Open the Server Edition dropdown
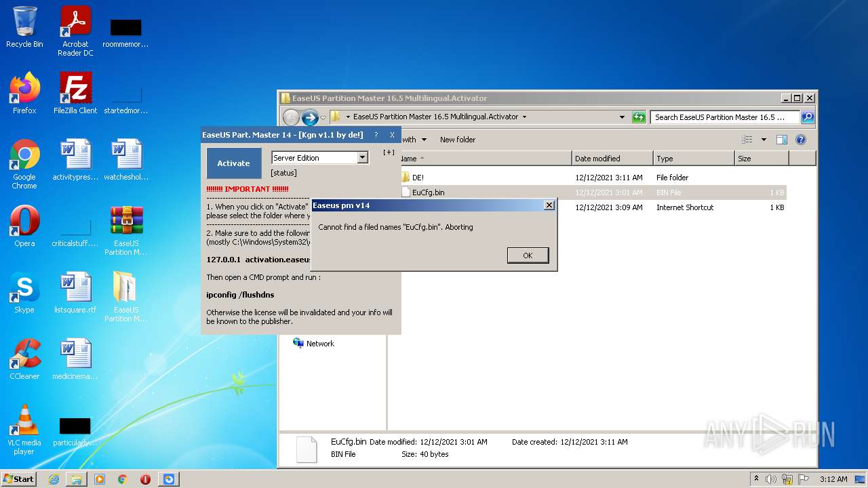Screen dimensions: 868x488 [x=363, y=158]
